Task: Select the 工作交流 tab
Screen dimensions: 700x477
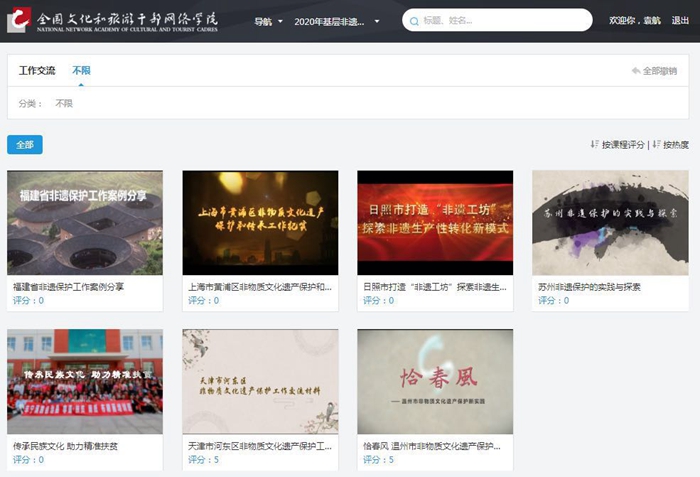Action: (37, 71)
